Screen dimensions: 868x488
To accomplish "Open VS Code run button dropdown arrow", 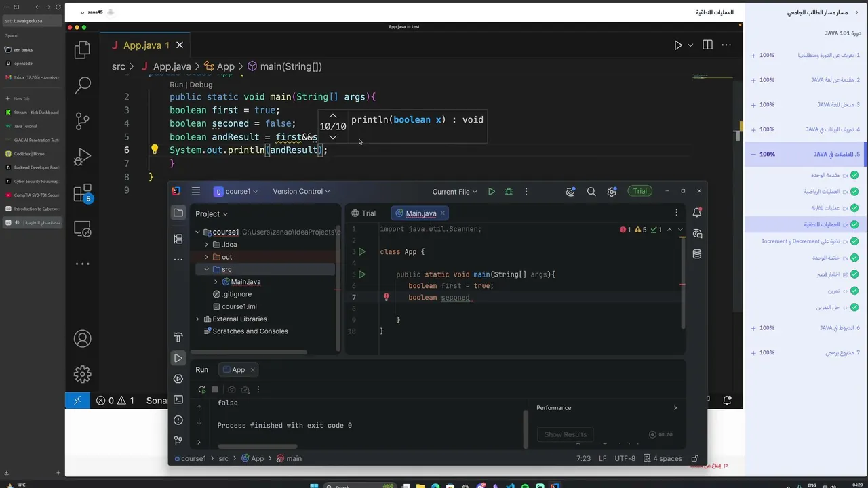I will pos(690,45).
